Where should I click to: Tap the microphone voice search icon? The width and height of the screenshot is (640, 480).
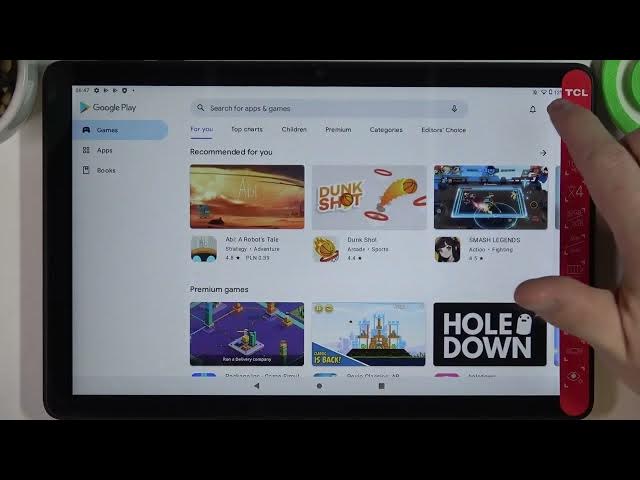pyautogui.click(x=454, y=109)
